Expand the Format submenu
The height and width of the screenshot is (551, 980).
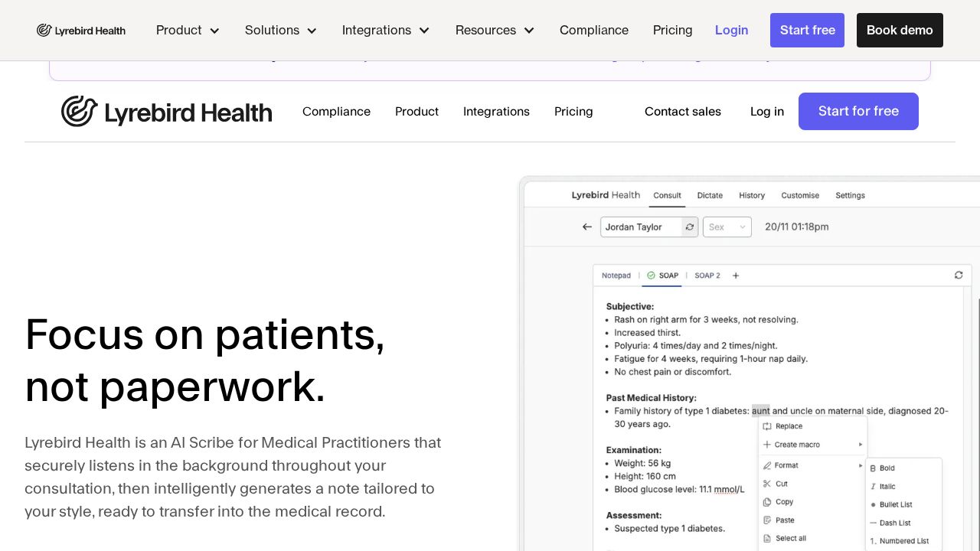[x=812, y=465]
